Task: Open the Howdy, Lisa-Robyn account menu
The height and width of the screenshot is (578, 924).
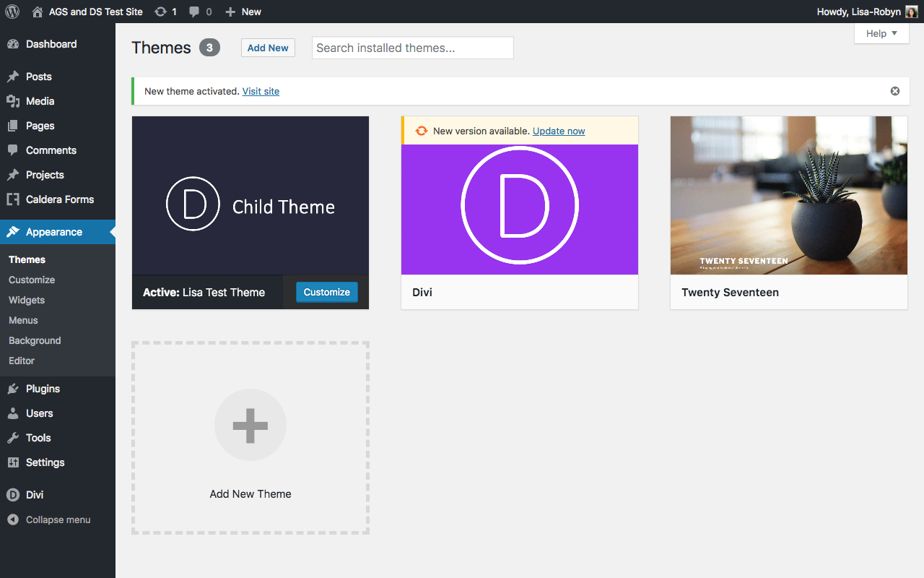Action: [867, 12]
